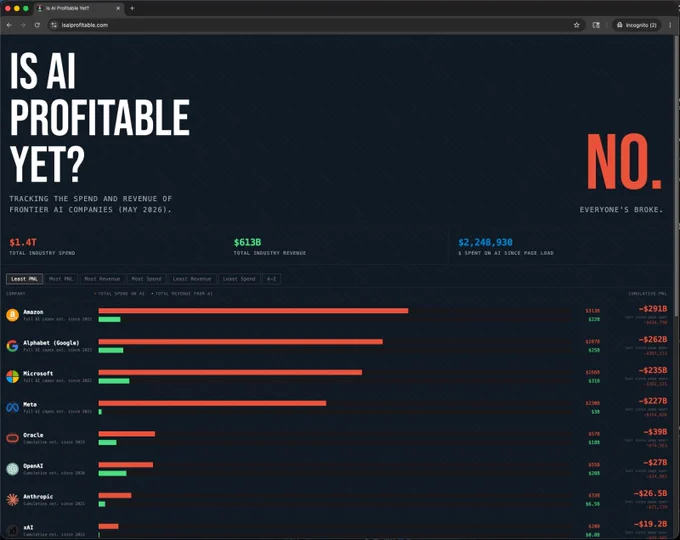Viewport: 680px width, 540px height.
Task: Bookmark this page with the star icon
Action: pos(576,25)
